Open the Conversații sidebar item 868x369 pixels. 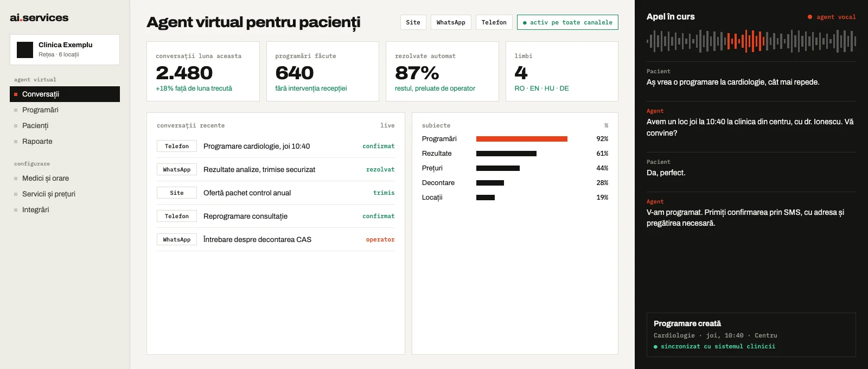(x=65, y=94)
